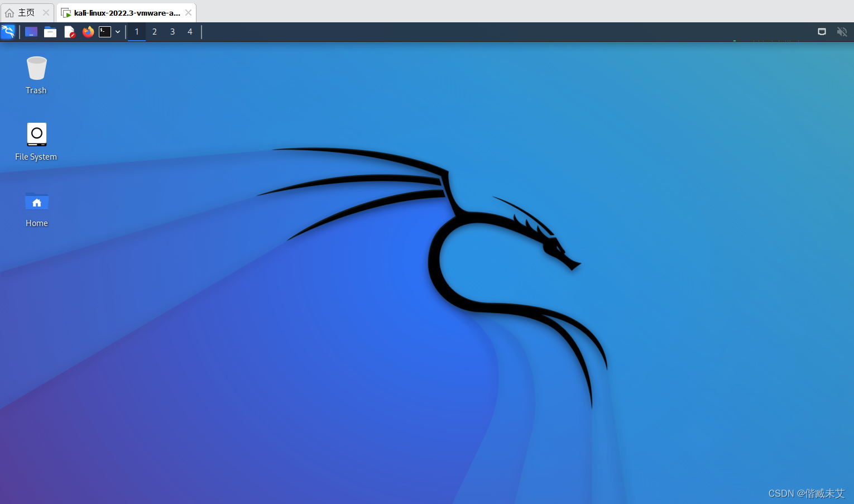Expand the terminal launcher dropdown arrow
854x504 pixels.
click(117, 32)
